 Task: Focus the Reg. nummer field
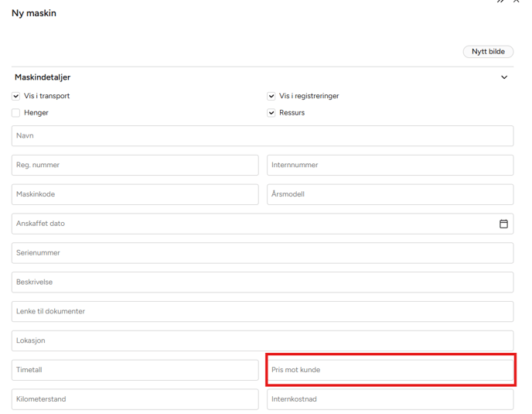click(135, 166)
